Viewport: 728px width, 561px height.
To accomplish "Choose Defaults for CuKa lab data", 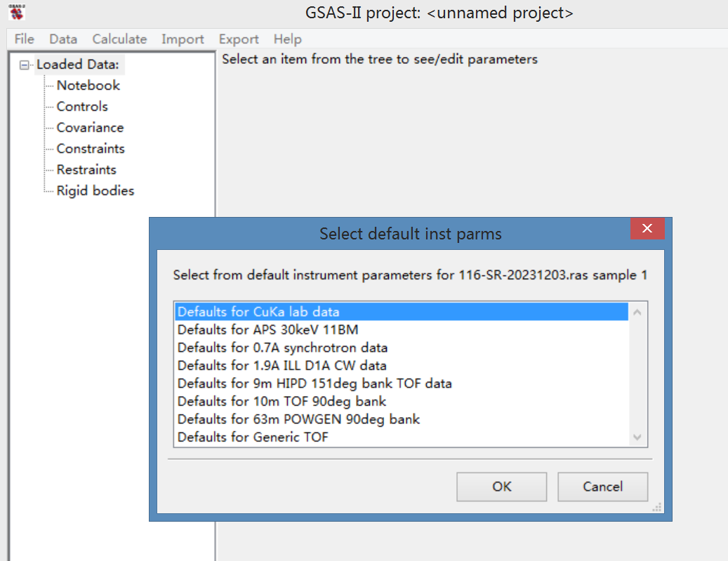I will (258, 312).
